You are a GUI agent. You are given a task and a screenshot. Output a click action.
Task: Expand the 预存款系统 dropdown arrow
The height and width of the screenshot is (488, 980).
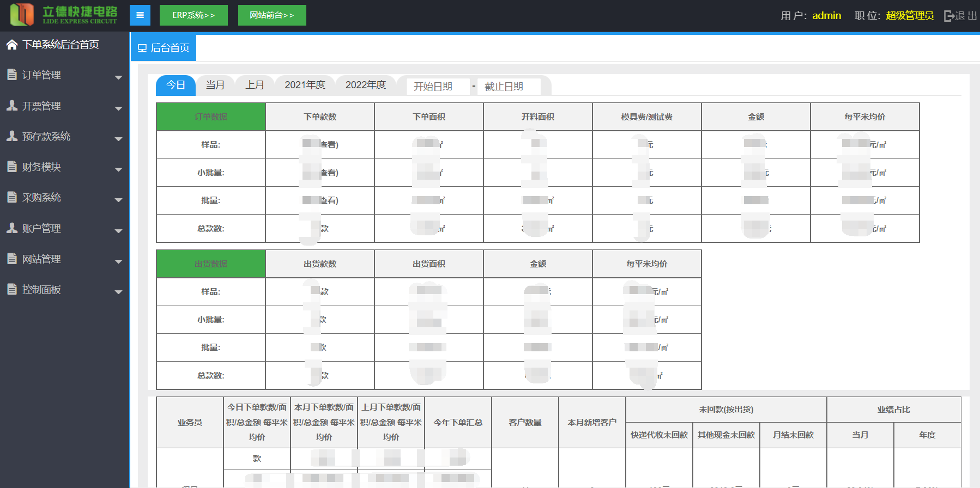coord(118,139)
